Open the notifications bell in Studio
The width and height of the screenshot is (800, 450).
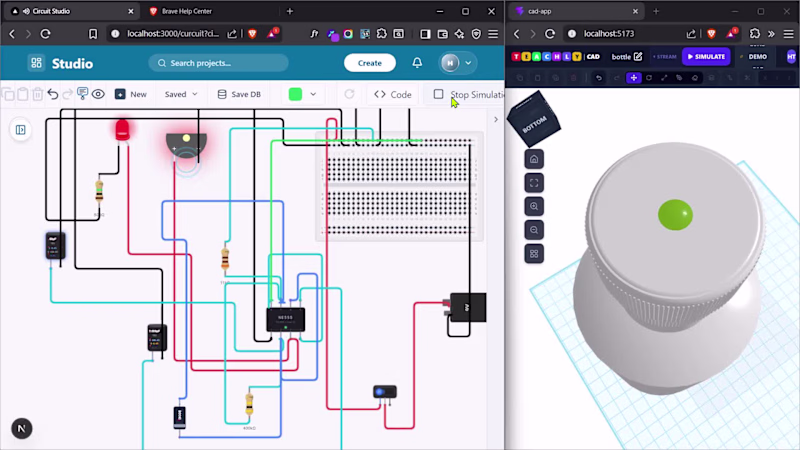417,63
